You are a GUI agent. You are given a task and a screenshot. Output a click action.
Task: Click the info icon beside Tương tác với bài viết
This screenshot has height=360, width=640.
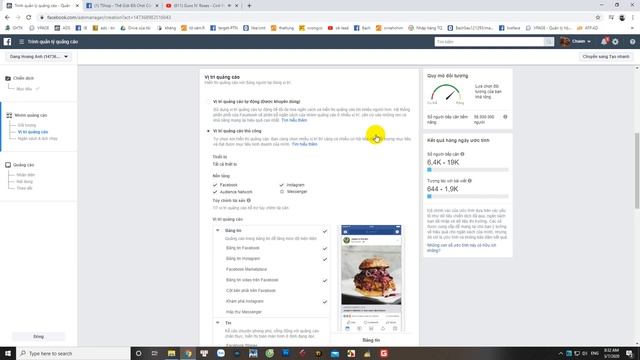[470, 180]
